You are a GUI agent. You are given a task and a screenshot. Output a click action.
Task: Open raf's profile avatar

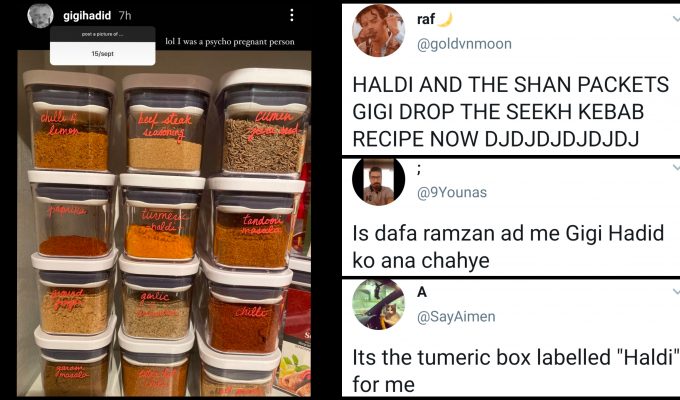tap(379, 31)
